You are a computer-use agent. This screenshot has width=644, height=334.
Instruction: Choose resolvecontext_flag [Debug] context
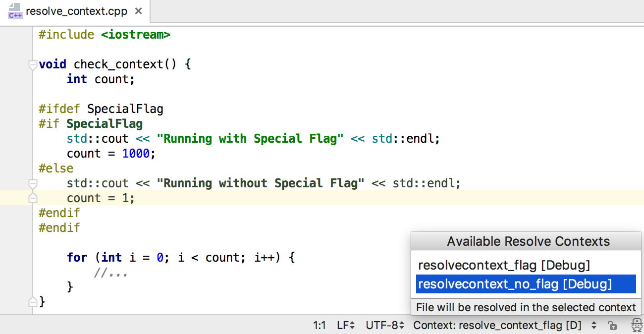pyautogui.click(x=526, y=266)
